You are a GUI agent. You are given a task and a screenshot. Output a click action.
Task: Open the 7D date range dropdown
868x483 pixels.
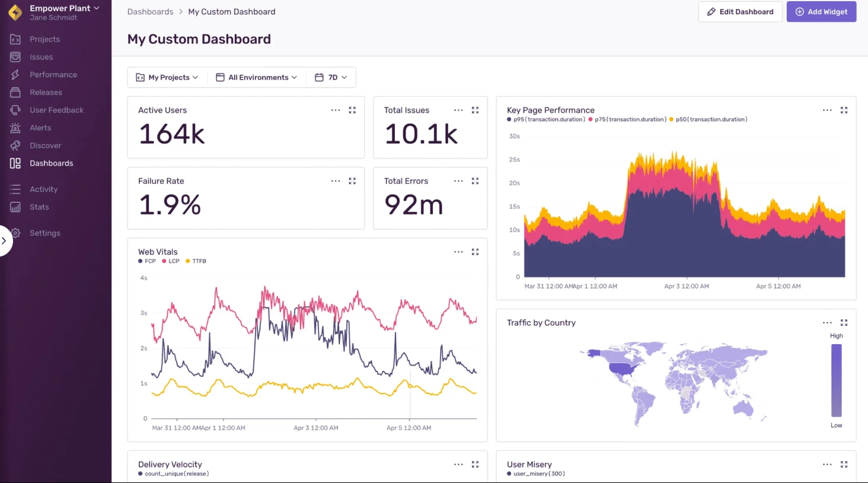[x=331, y=77]
